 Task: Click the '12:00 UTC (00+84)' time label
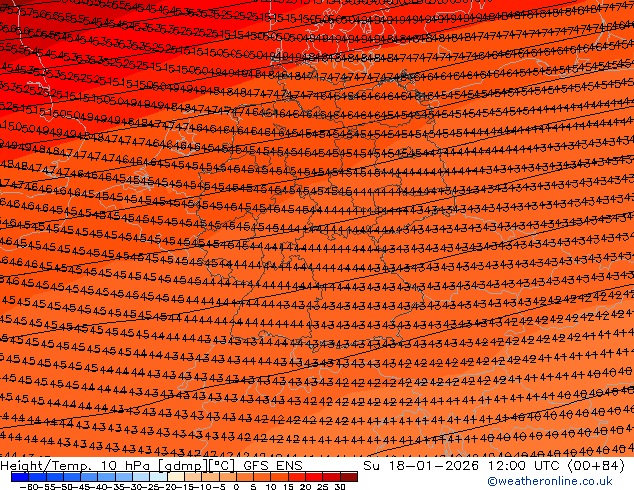pos(556,466)
